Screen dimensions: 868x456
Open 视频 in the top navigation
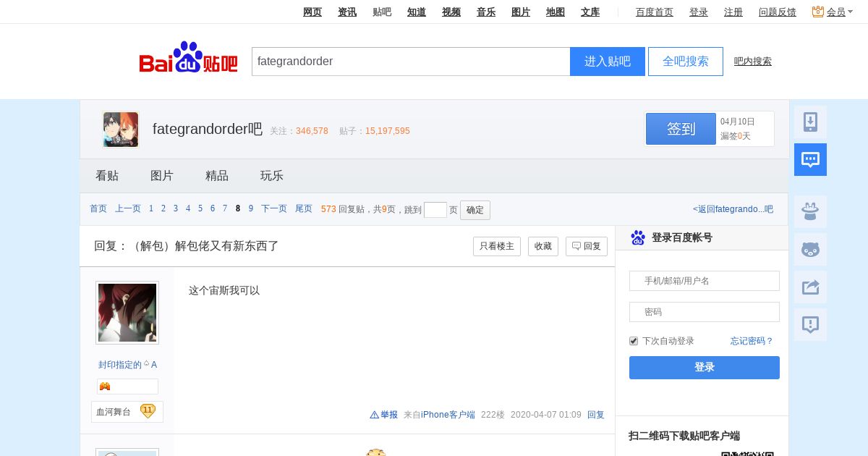click(x=451, y=12)
